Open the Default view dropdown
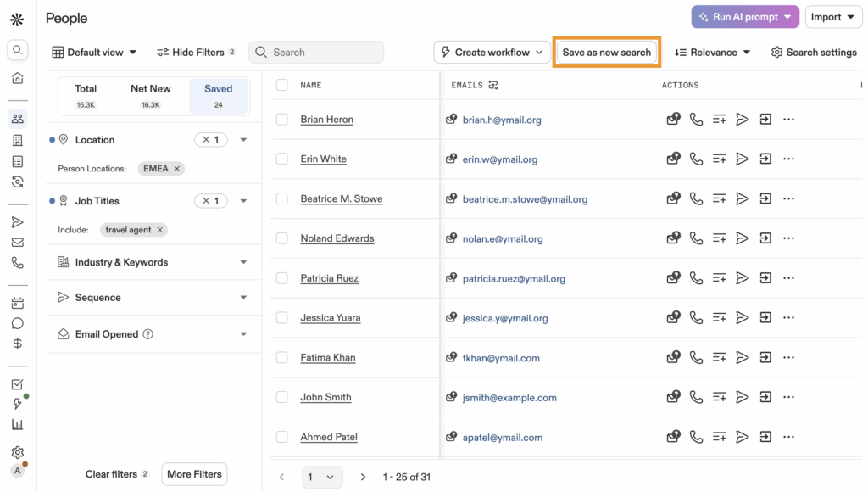 pos(94,53)
